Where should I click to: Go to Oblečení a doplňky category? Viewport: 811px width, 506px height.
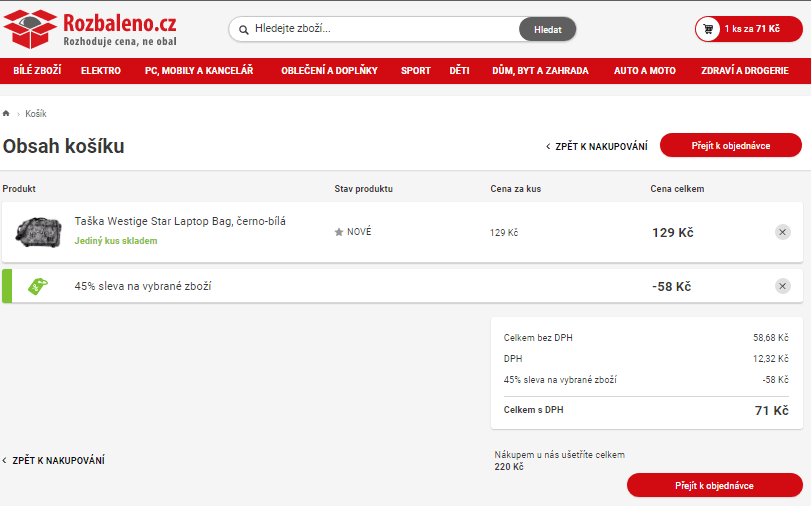pyautogui.click(x=329, y=71)
